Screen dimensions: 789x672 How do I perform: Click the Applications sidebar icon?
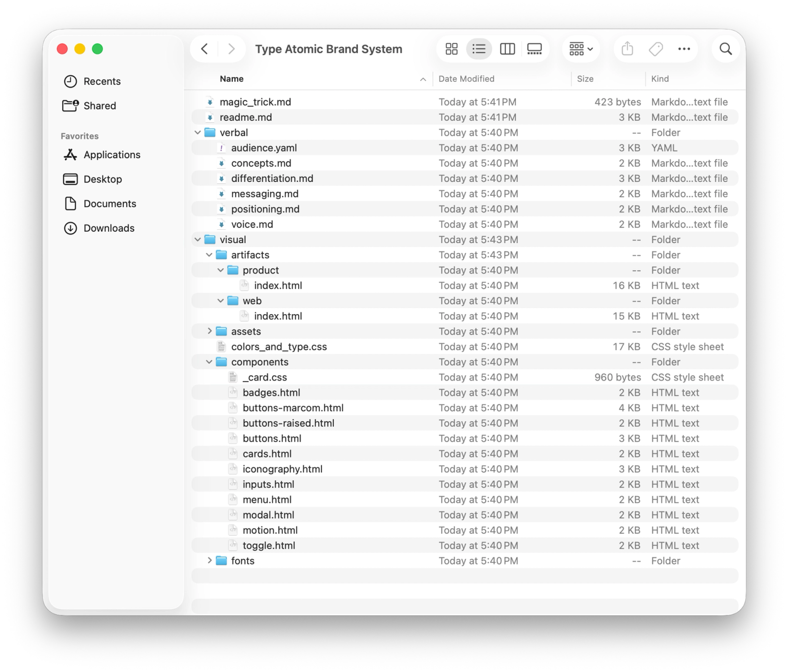(71, 155)
